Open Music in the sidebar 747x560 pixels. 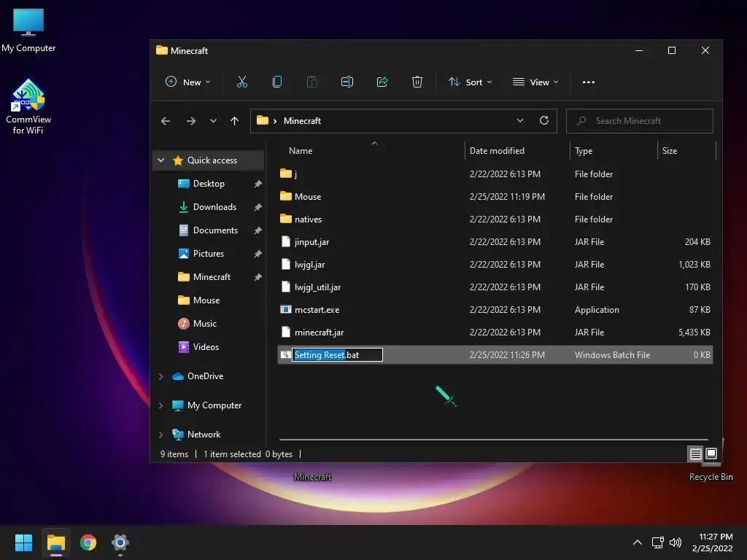pyautogui.click(x=204, y=324)
